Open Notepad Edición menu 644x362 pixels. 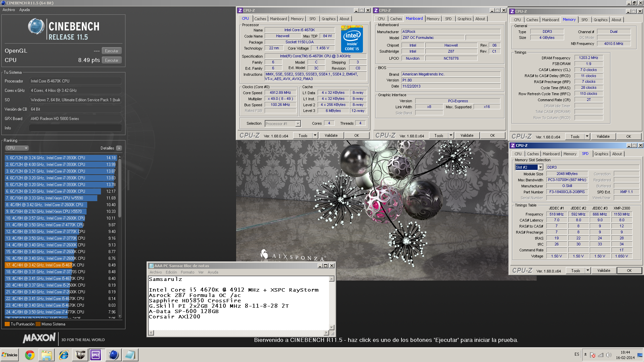point(171,272)
